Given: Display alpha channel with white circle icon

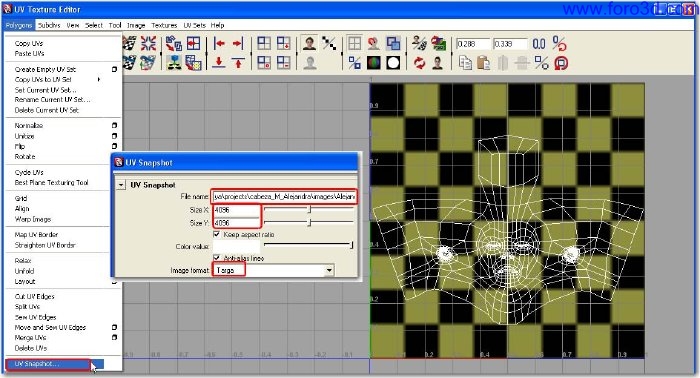Looking at the screenshot, I should click(393, 63).
